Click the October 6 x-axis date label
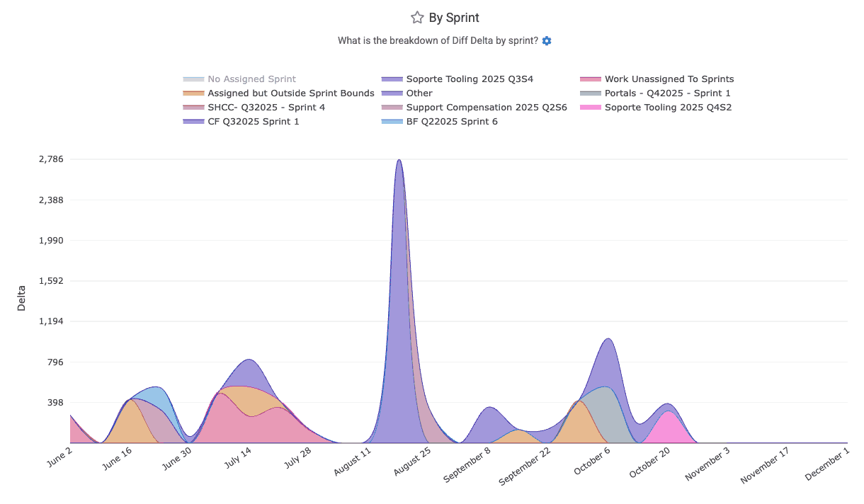 click(x=593, y=464)
